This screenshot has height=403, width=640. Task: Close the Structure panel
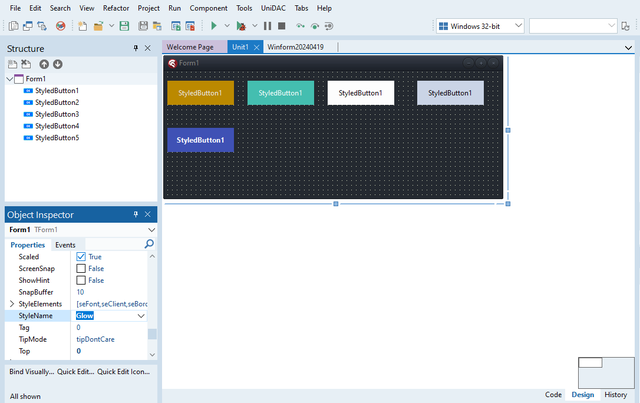pos(148,48)
